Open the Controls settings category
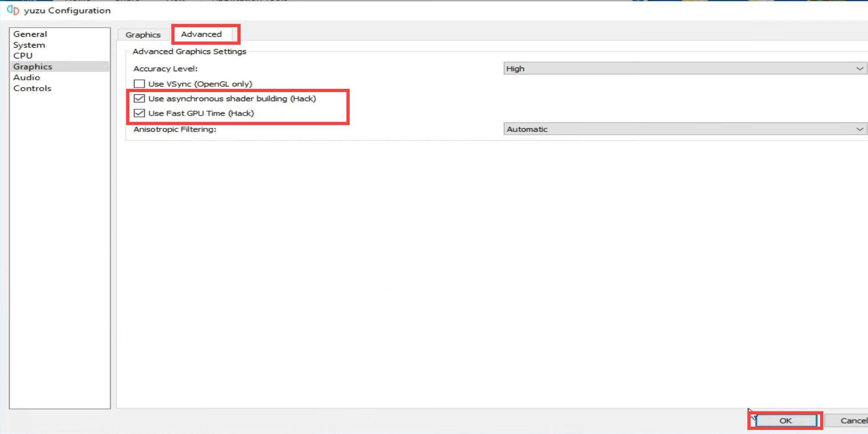This screenshot has height=434, width=868. coord(32,88)
